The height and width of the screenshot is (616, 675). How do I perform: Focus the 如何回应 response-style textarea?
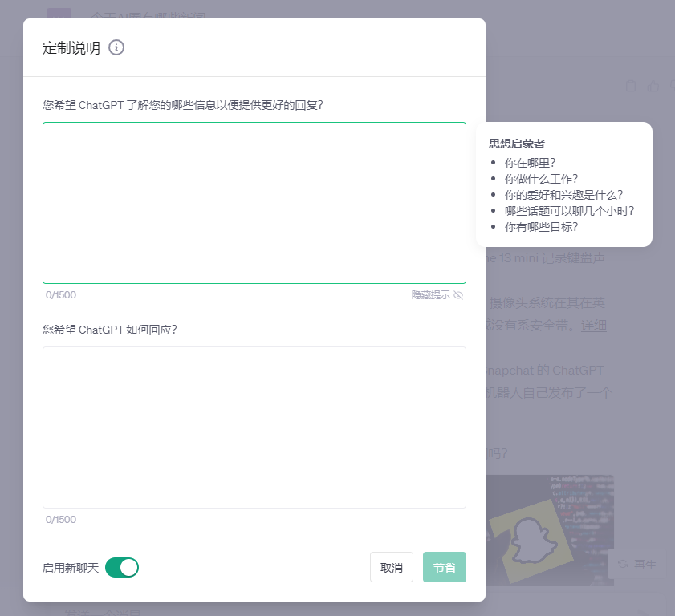click(254, 428)
